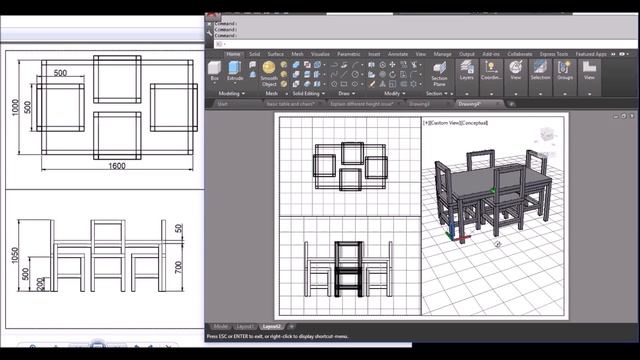Open the Circle tool flyout arrow
This screenshot has height=360, width=640.
[362, 75]
